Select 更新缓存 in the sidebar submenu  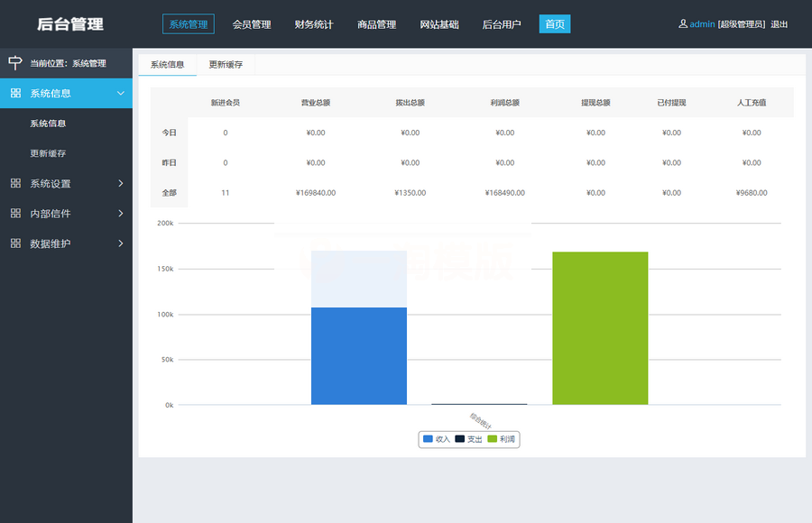[48, 153]
